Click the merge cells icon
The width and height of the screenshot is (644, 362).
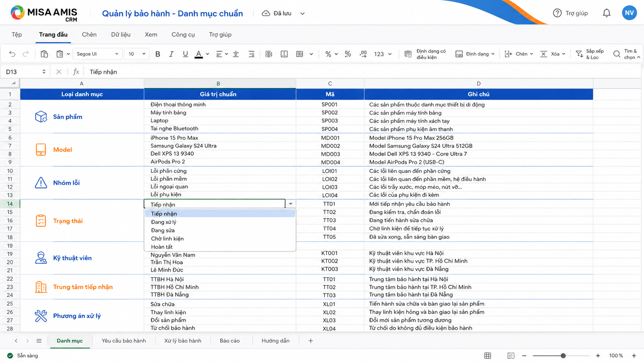coord(284,54)
